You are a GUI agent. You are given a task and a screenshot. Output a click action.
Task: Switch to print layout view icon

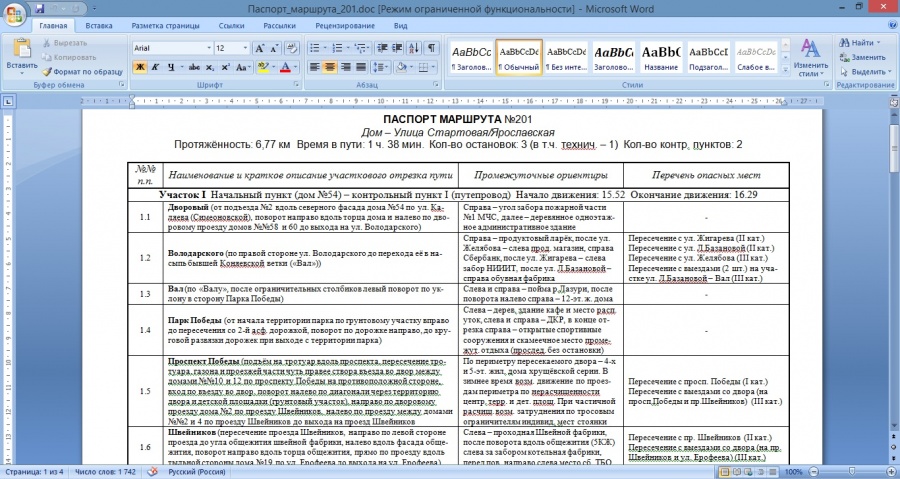click(724, 472)
